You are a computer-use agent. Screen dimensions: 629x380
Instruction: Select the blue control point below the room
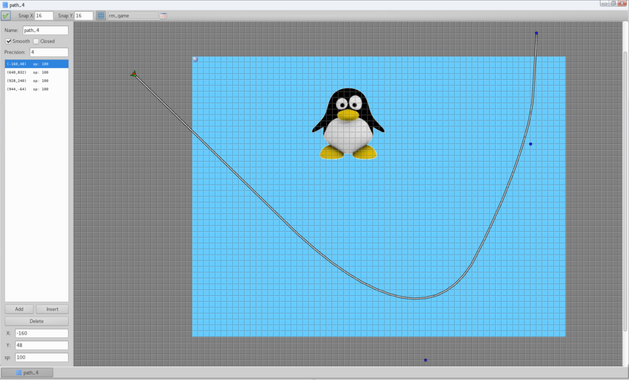point(426,360)
